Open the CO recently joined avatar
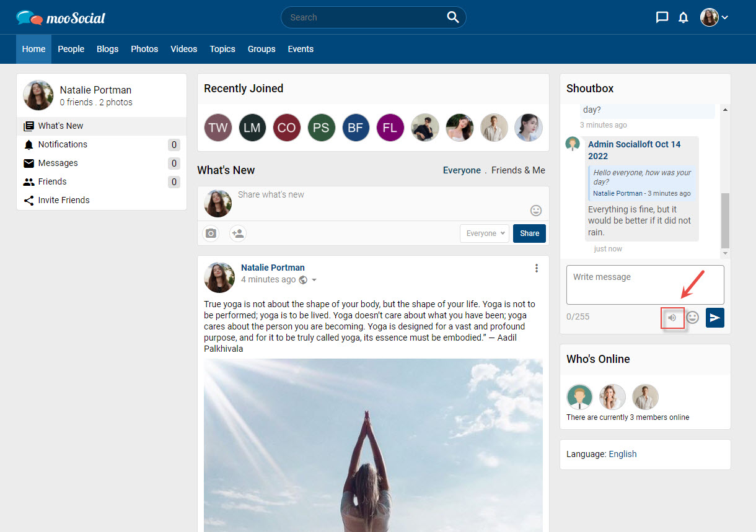756x532 pixels. (287, 128)
